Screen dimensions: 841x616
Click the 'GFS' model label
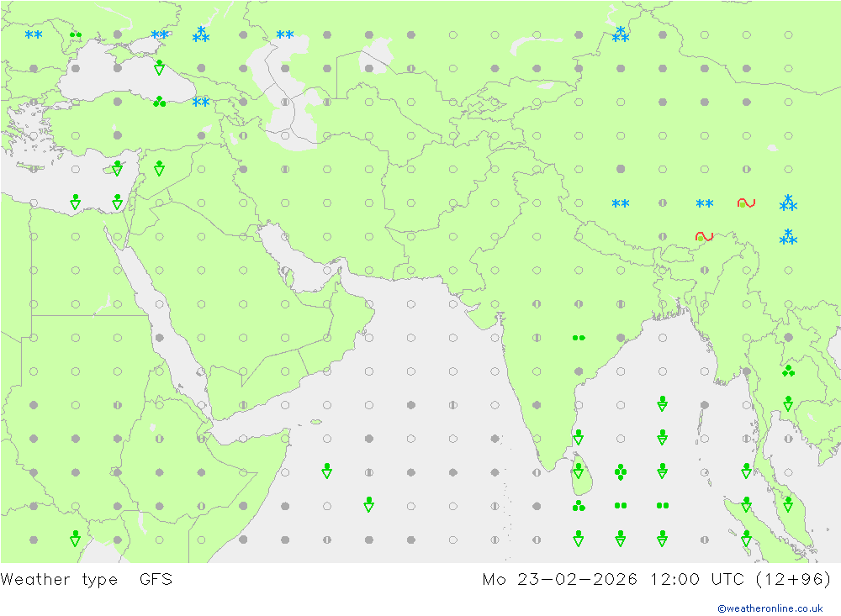(156, 579)
